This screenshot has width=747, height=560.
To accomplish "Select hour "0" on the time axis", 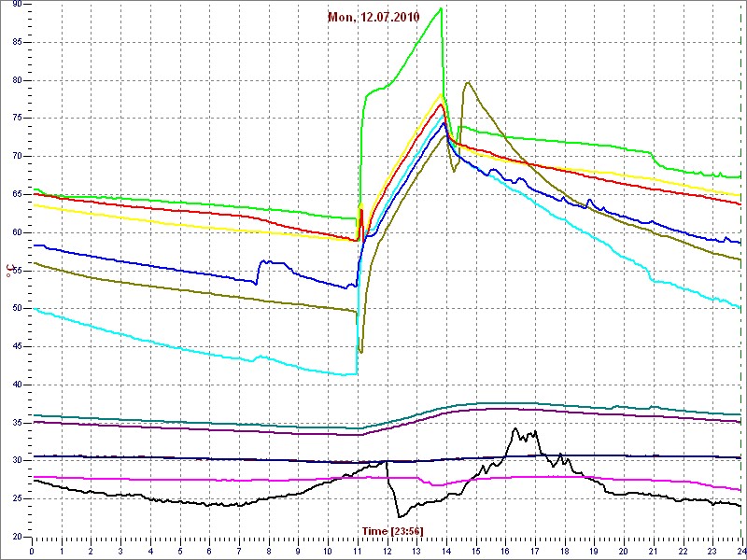I will (32, 551).
